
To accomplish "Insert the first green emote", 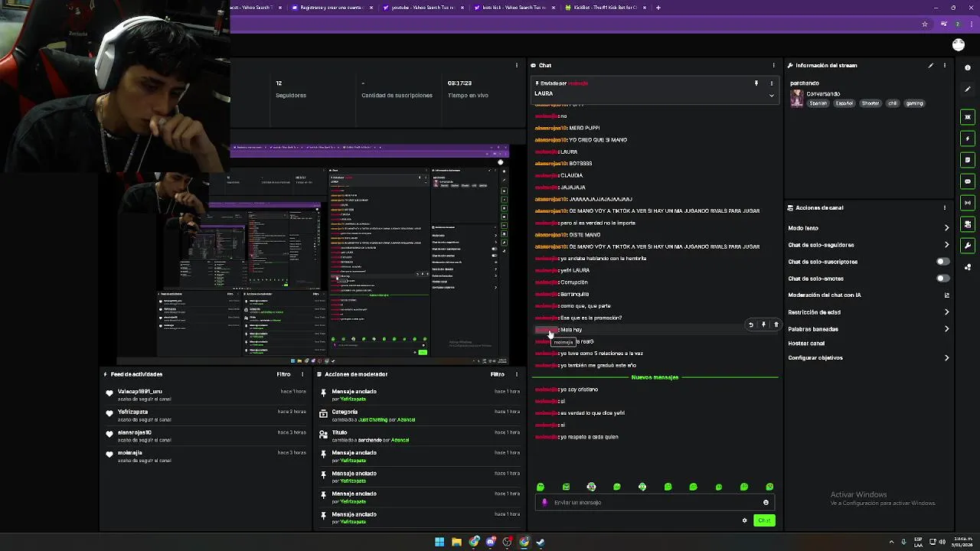I will pyautogui.click(x=541, y=487).
